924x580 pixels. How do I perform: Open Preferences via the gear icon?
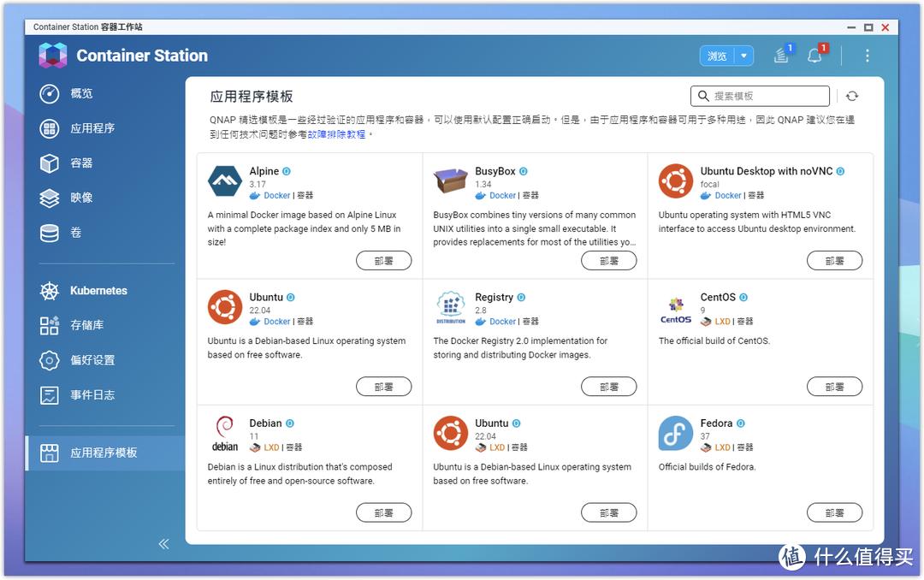point(50,360)
